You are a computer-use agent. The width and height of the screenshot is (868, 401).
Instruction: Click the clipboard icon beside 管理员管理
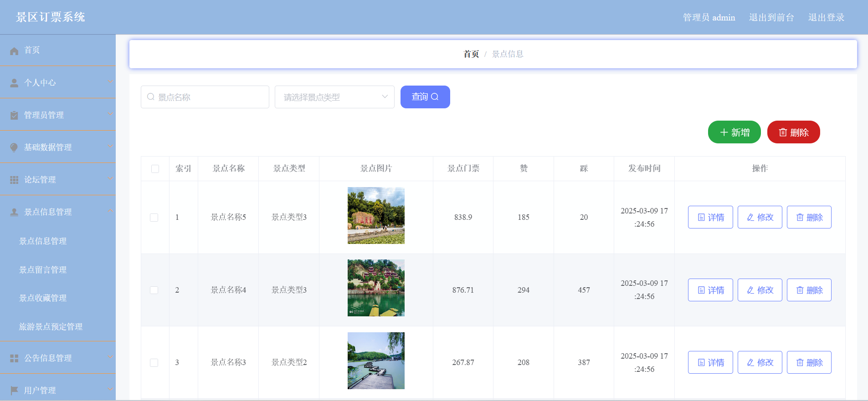tap(14, 115)
